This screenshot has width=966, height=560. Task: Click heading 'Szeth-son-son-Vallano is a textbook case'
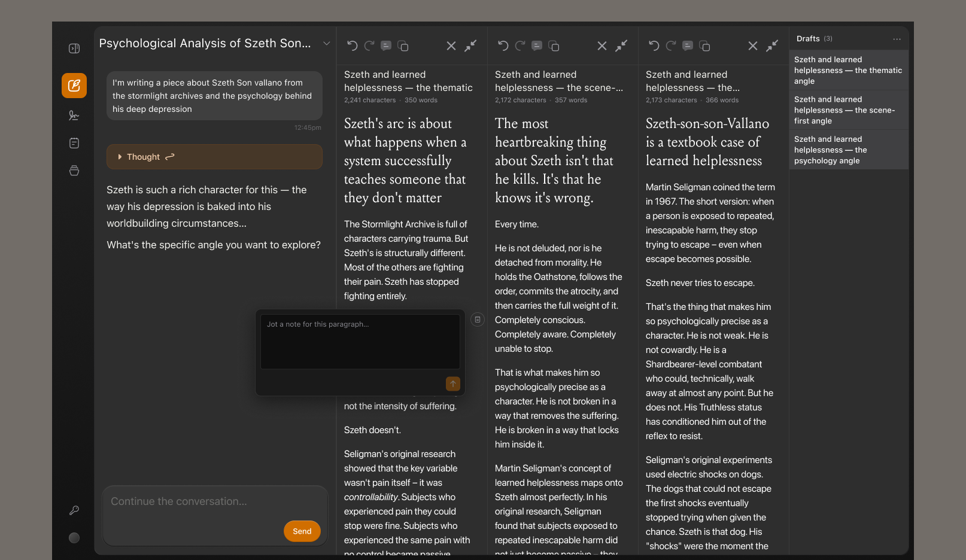707,142
